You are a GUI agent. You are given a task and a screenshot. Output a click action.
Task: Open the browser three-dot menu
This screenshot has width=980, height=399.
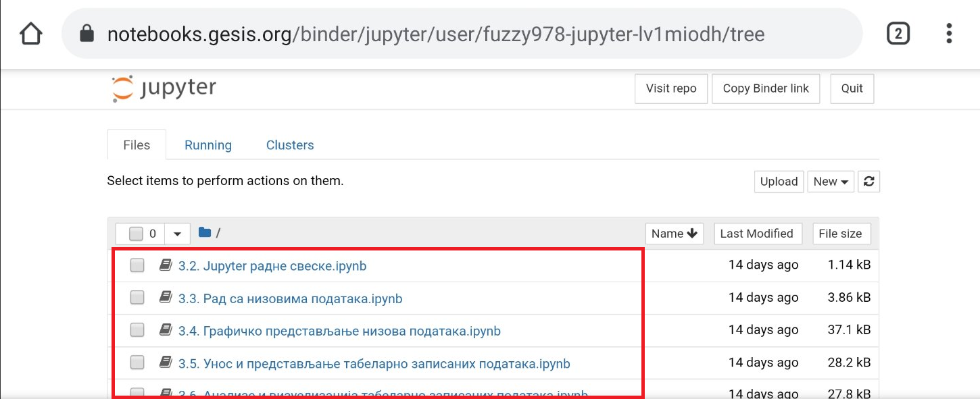click(949, 34)
